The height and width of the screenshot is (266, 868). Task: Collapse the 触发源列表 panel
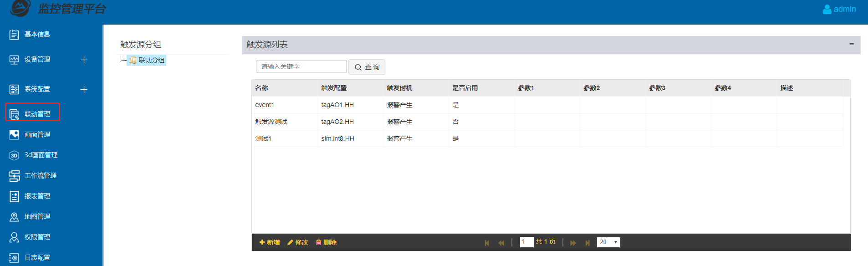tap(852, 44)
